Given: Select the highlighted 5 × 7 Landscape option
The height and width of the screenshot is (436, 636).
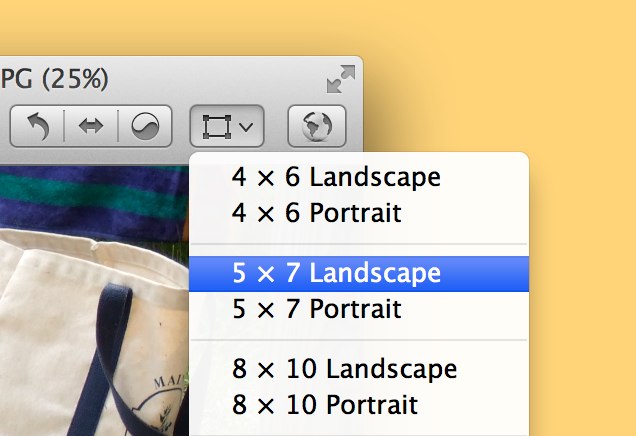Looking at the screenshot, I should click(359, 274).
